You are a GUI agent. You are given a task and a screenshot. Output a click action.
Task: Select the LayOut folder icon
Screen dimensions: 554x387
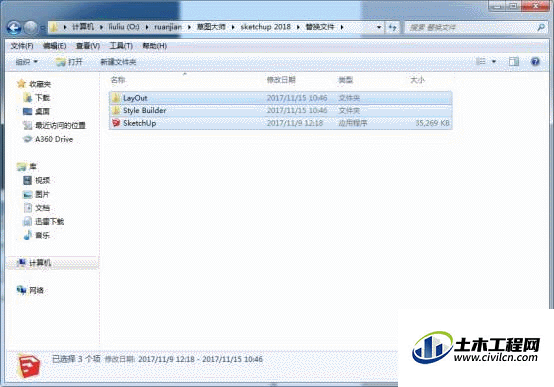(x=116, y=98)
